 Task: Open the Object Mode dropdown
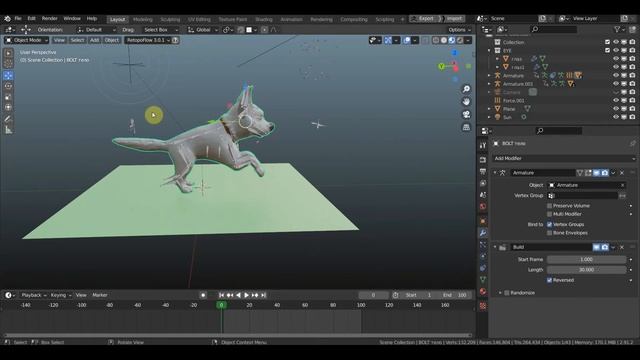pos(26,40)
